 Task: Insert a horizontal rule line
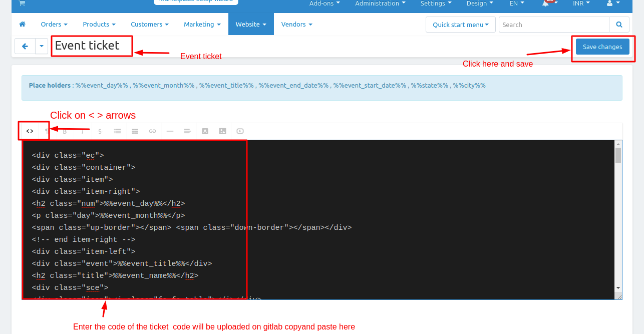170,131
